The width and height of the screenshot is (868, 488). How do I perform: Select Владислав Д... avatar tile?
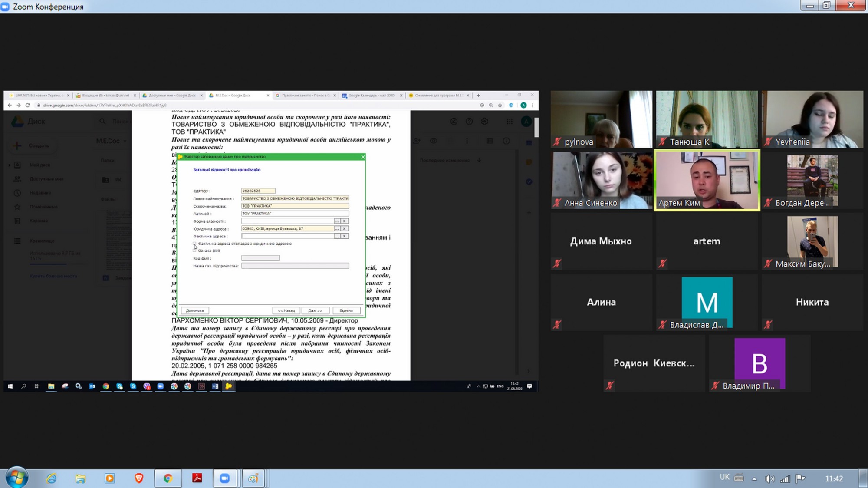tap(707, 302)
